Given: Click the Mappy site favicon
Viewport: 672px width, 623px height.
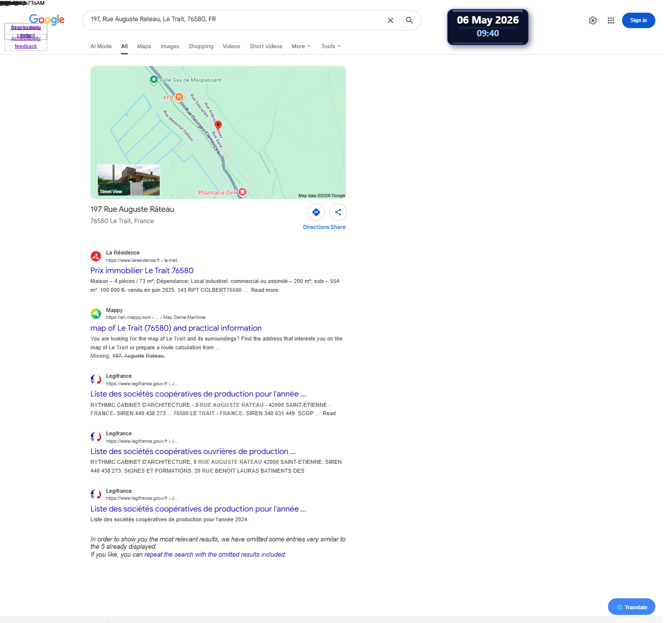Looking at the screenshot, I should 96,313.
